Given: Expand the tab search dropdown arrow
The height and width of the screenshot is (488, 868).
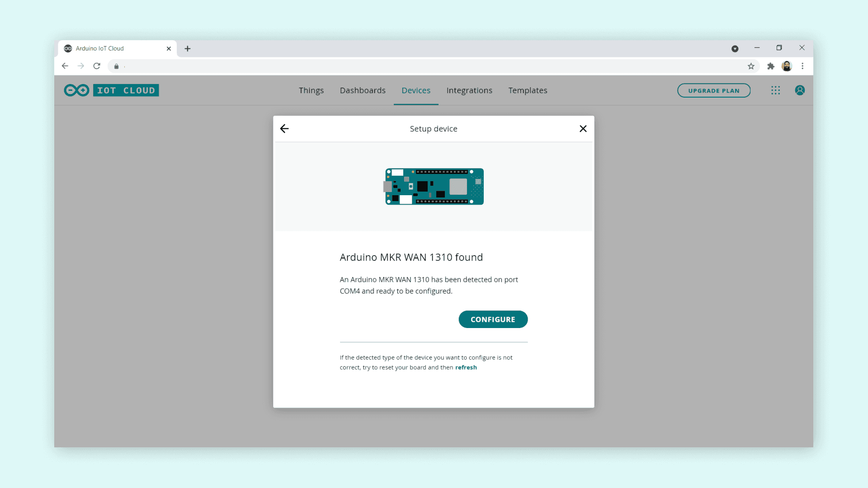Looking at the screenshot, I should tap(735, 49).
